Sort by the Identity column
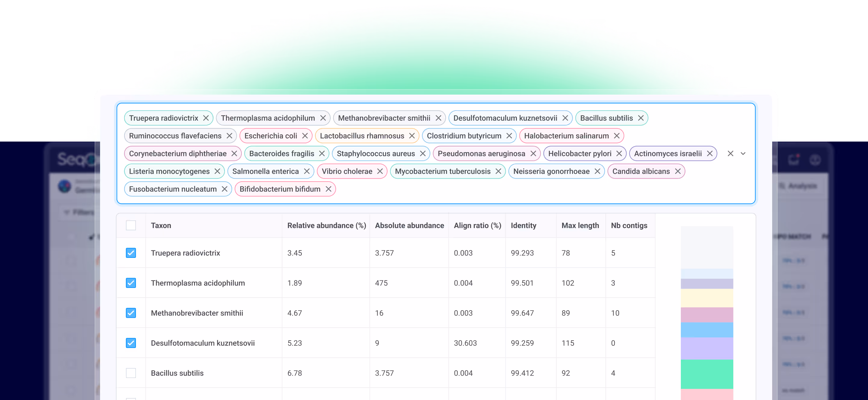Viewport: 868px width, 400px height. pyautogui.click(x=523, y=226)
